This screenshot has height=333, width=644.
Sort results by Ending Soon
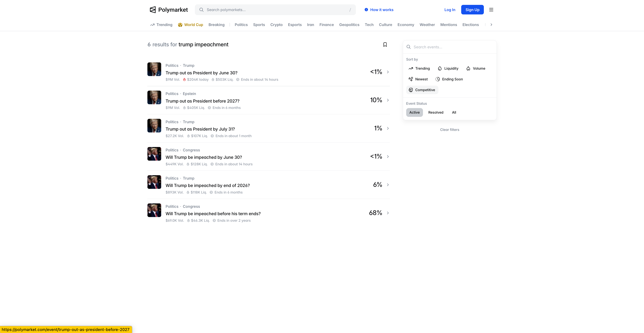tap(449, 79)
